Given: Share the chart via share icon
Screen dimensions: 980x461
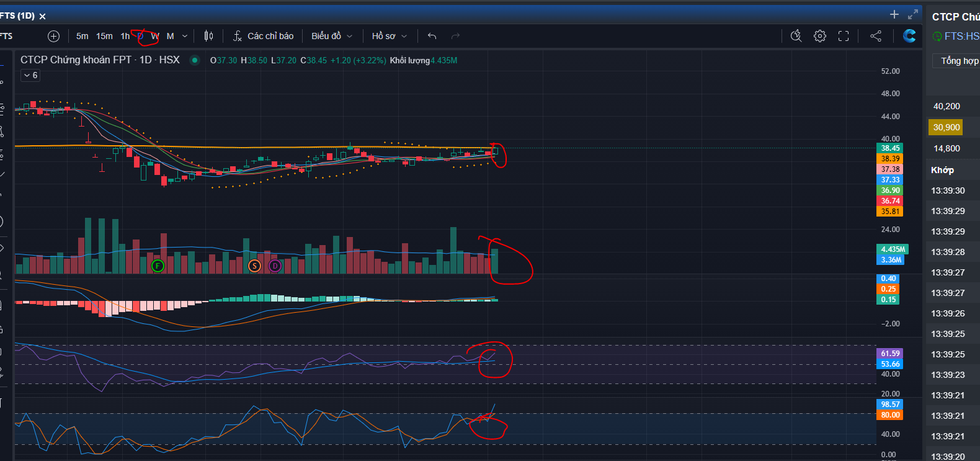Looking at the screenshot, I should (876, 36).
